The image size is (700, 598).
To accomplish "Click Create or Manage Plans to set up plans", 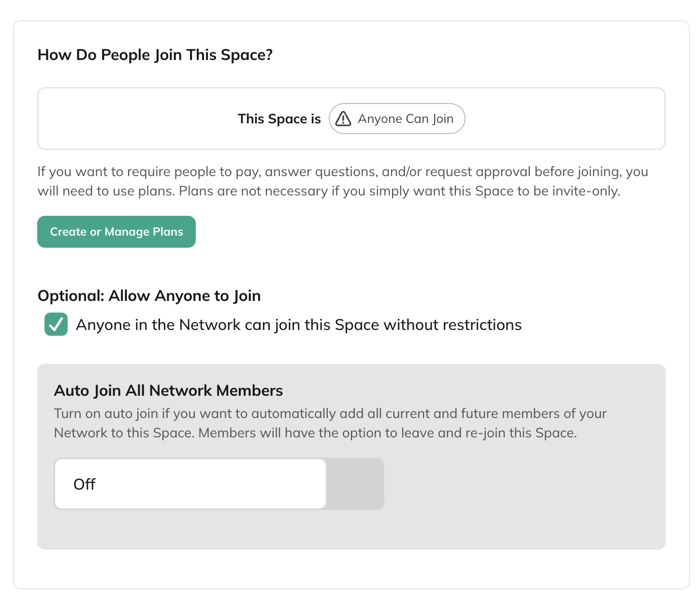I will [116, 232].
